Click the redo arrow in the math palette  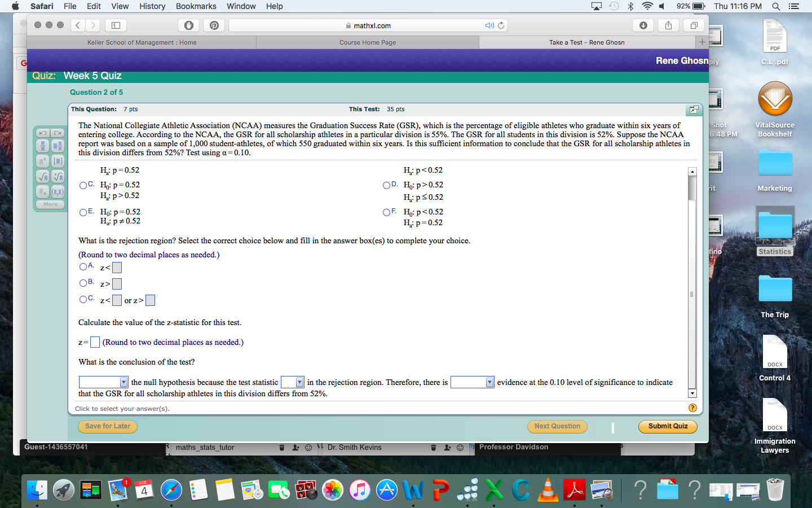pos(58,133)
